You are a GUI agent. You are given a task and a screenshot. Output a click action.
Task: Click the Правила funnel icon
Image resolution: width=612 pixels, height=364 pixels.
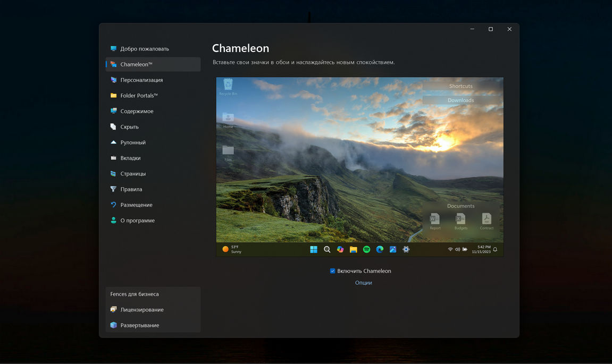pyautogui.click(x=113, y=189)
